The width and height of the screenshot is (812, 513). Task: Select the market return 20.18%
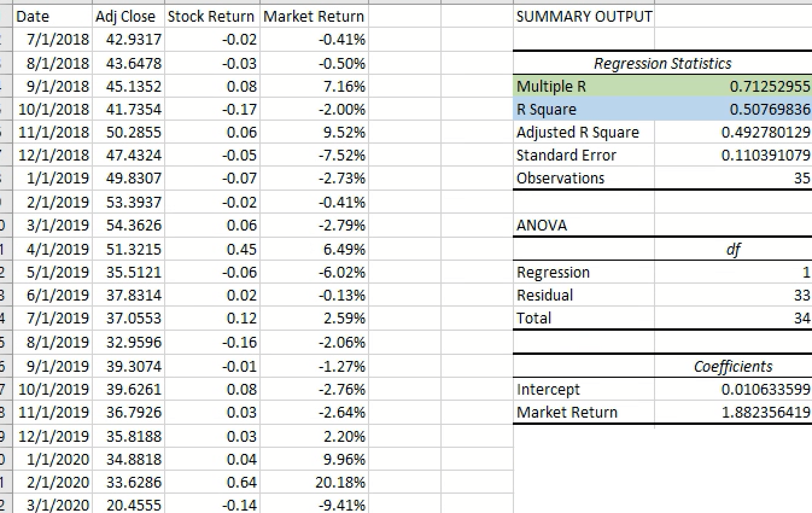pyautogui.click(x=314, y=482)
